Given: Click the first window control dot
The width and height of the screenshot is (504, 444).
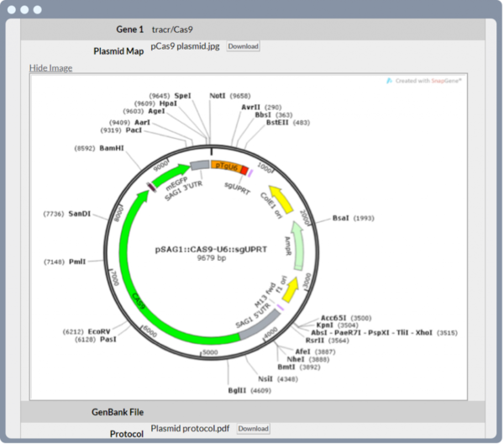Looking at the screenshot, I should [x=11, y=10].
